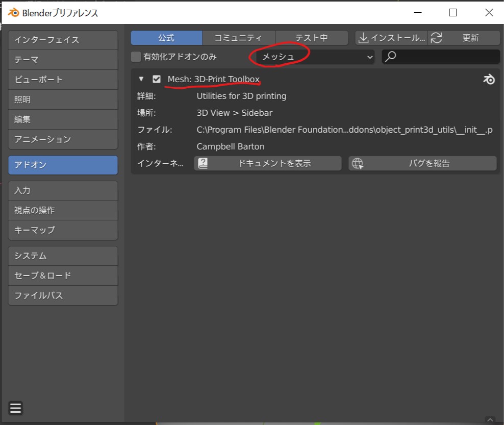The width and height of the screenshot is (504, 425).
Task: Open the 入力 preferences section
Action: pyautogui.click(x=63, y=191)
